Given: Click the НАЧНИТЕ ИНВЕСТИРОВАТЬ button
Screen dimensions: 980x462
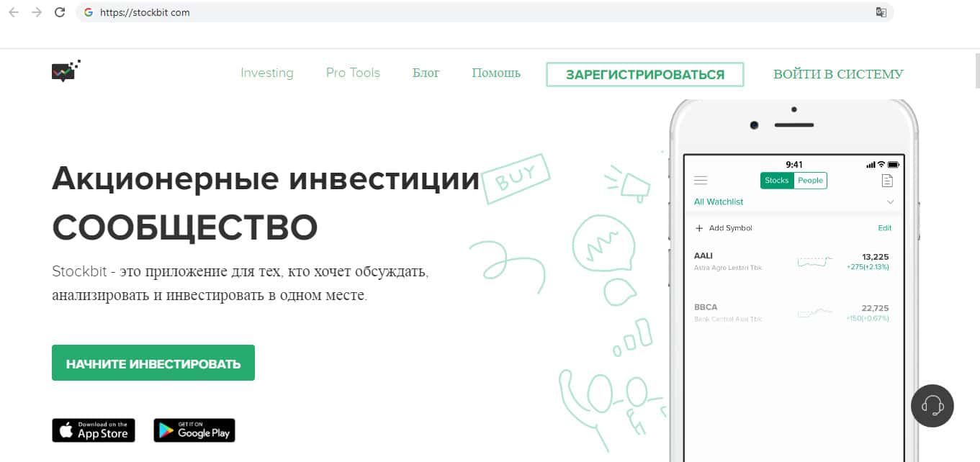Looking at the screenshot, I should (153, 363).
